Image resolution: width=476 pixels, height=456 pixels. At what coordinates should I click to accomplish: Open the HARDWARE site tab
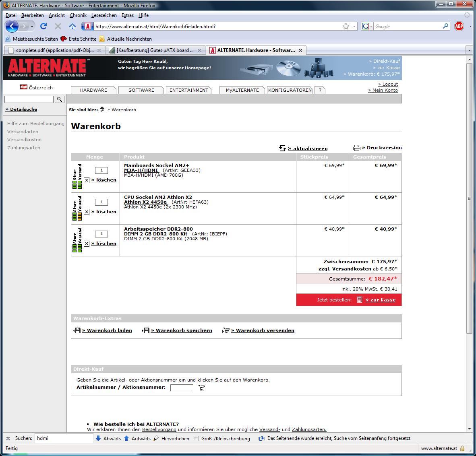point(93,90)
